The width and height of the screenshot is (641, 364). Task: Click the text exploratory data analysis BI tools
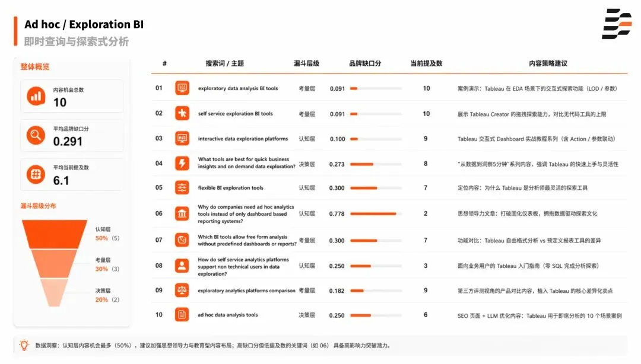click(x=238, y=88)
